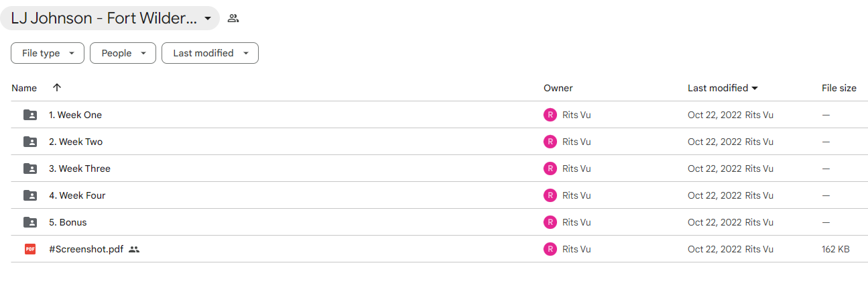Screen dimensions: 868x290
Task: Select the #Screenshot.pdf file row
Action: (434, 249)
